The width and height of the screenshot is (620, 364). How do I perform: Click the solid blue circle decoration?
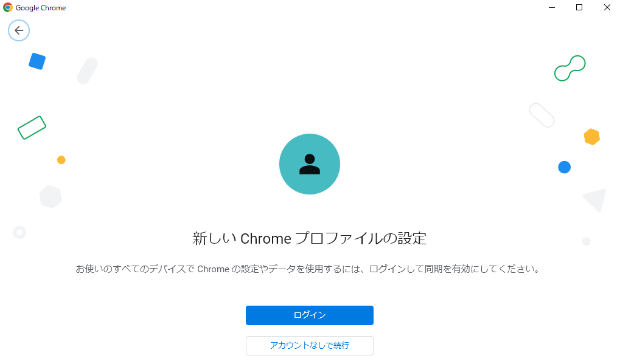coord(564,167)
